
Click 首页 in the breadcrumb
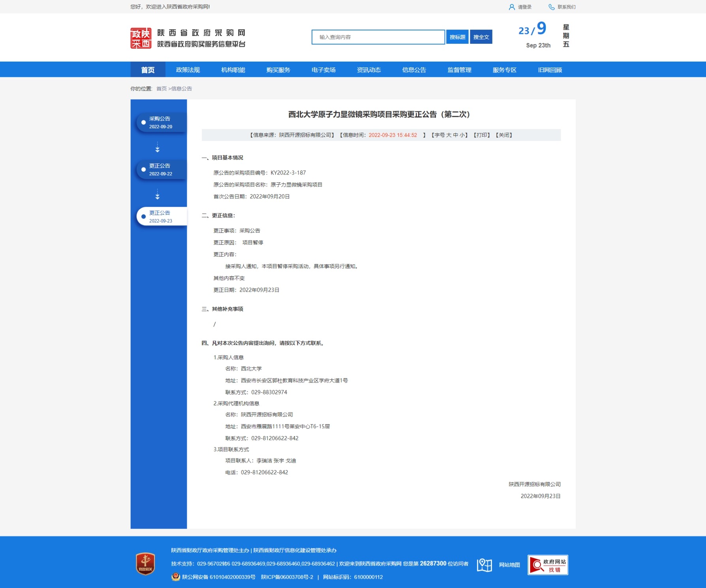pyautogui.click(x=161, y=89)
